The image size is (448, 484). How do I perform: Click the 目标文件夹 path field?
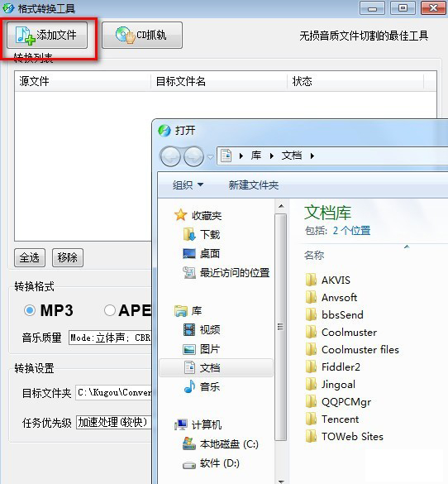pos(114,393)
